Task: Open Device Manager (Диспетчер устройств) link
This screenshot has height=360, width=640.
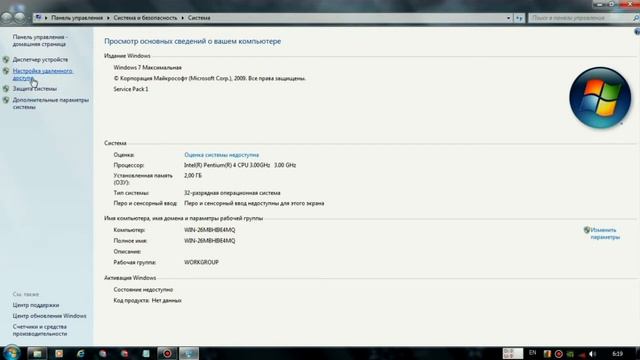Action: (40, 60)
